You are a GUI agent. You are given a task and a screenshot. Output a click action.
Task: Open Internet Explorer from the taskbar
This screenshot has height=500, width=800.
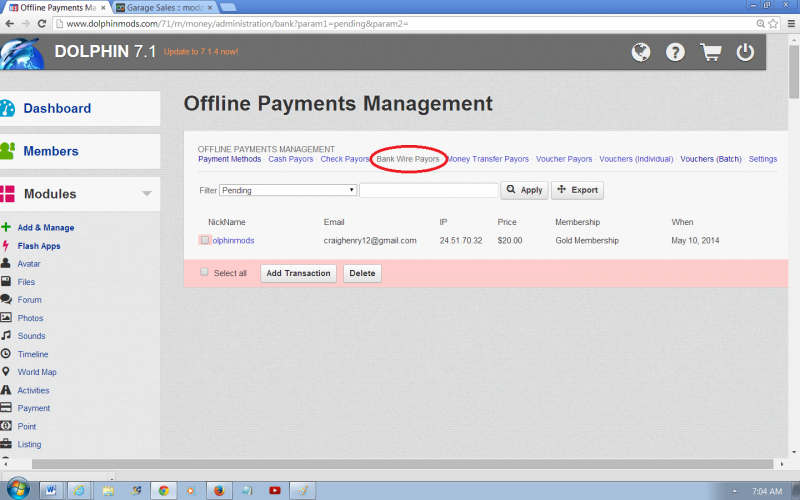(79, 490)
